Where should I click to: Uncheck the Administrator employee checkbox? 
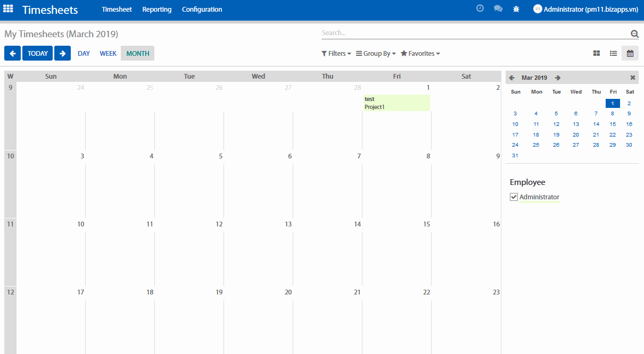tap(514, 197)
